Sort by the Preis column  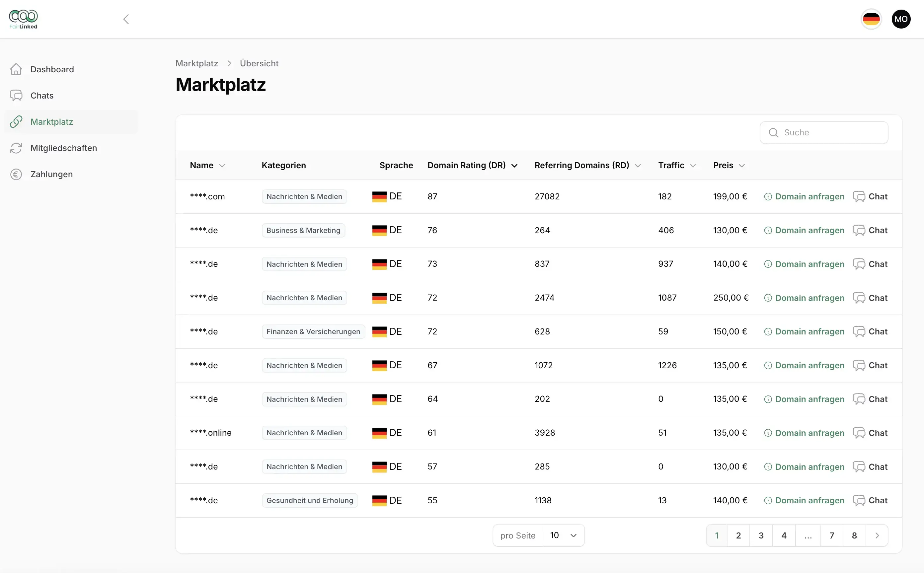[x=729, y=165]
